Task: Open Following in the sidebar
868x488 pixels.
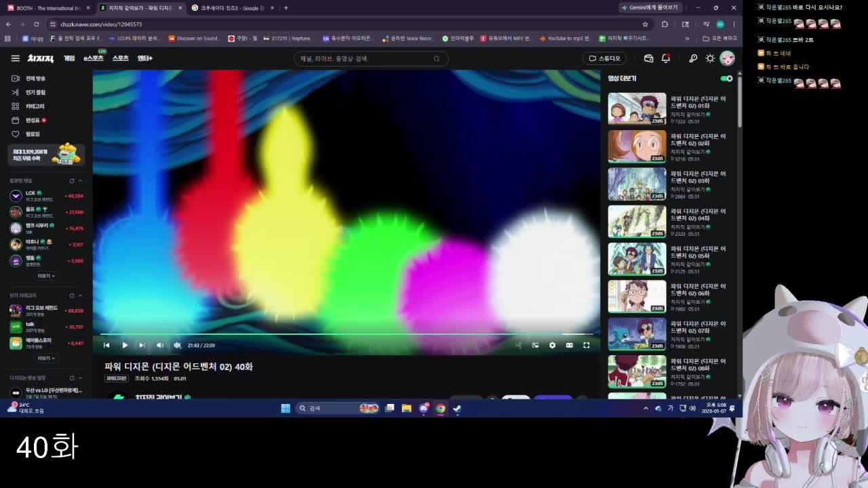Action: pyautogui.click(x=26, y=134)
